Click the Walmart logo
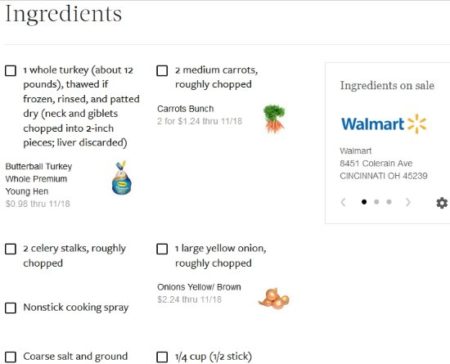 pyautogui.click(x=384, y=124)
